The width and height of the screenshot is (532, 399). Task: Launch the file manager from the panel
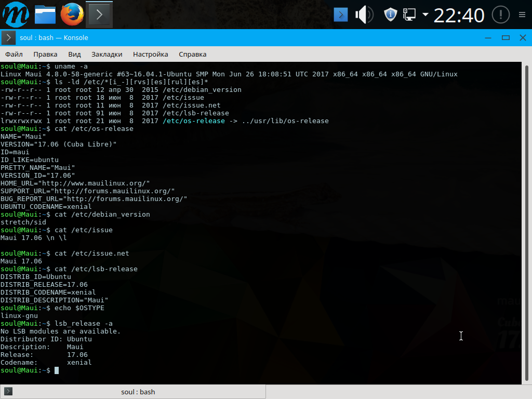pyautogui.click(x=45, y=15)
